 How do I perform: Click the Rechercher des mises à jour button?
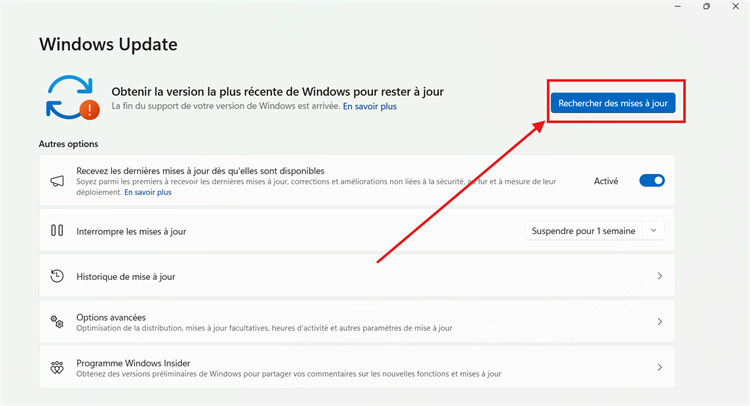(613, 103)
